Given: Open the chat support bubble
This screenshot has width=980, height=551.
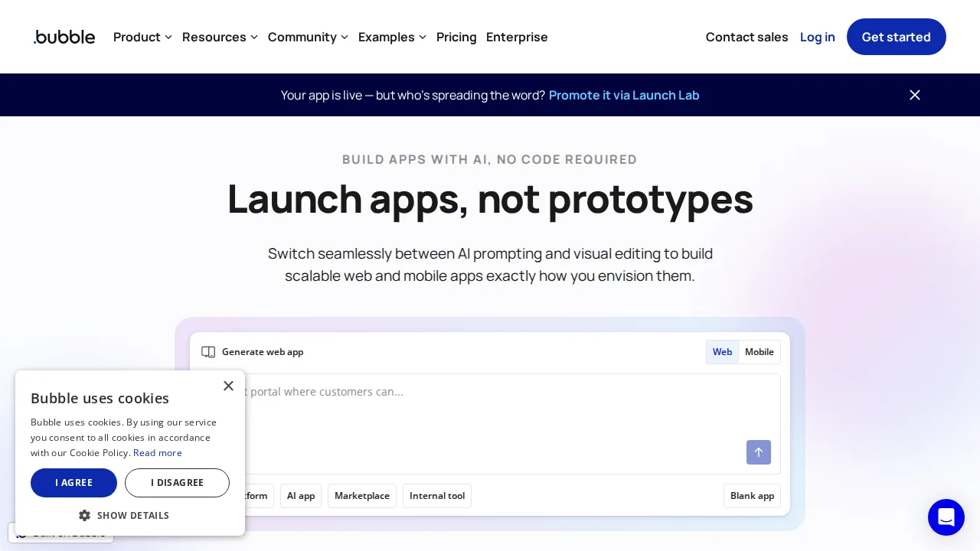Looking at the screenshot, I should click(x=946, y=517).
